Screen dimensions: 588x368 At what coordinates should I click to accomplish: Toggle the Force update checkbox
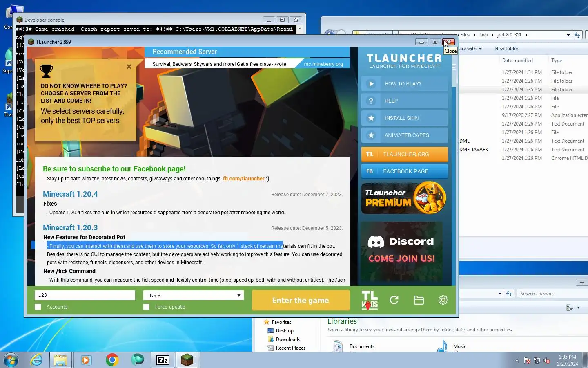pos(147,307)
